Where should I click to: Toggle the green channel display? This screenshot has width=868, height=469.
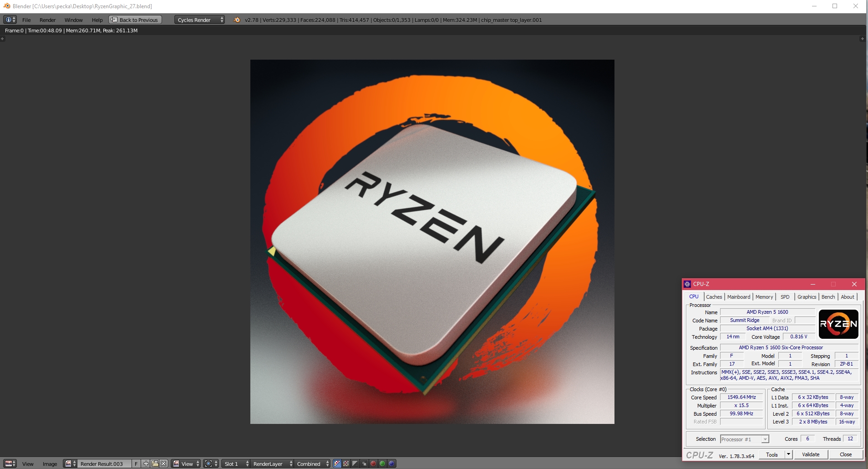382,464
